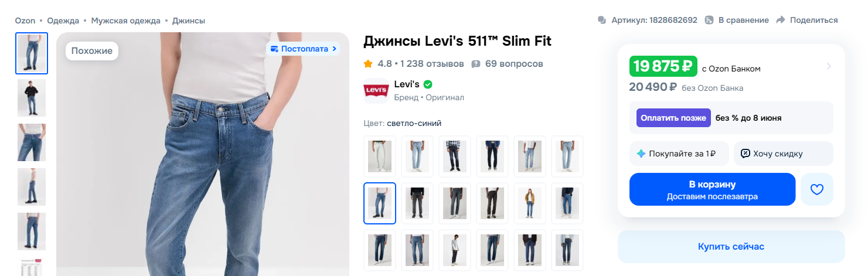Expand Ozon Bank price details chevron
This screenshot has height=276, width=868.
(829, 66)
